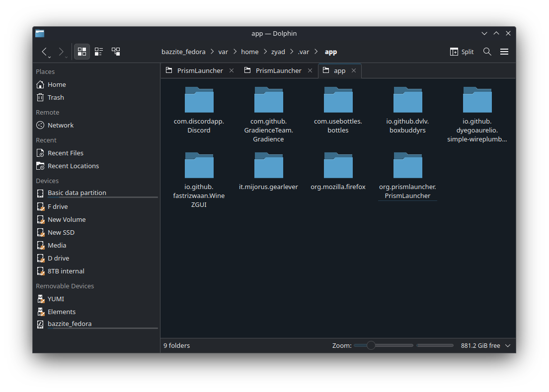The height and width of the screenshot is (392, 549).
Task: Open the Media device
Action: coord(96,246)
